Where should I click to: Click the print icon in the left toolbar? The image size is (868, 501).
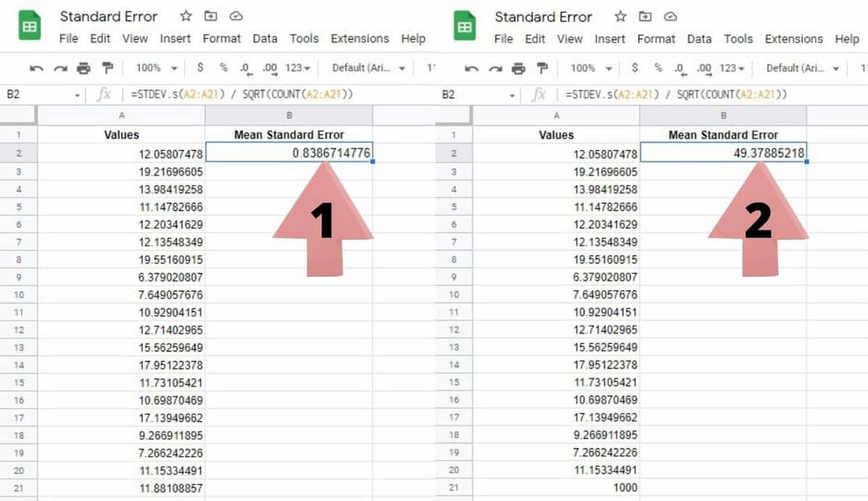point(84,69)
